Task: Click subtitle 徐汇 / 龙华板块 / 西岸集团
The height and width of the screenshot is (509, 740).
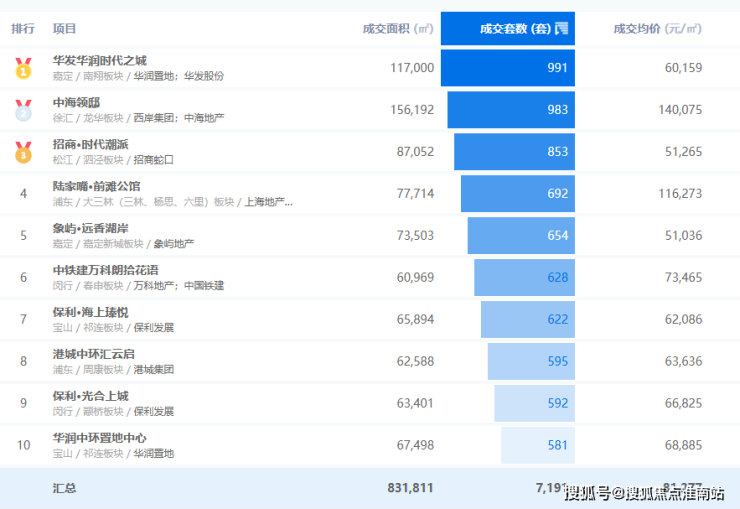Action: tap(138, 118)
